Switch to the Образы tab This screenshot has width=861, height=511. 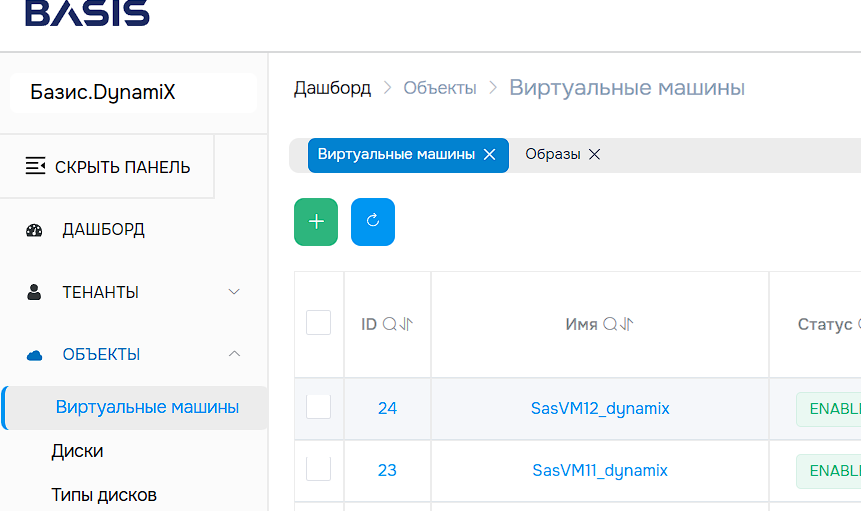click(552, 155)
